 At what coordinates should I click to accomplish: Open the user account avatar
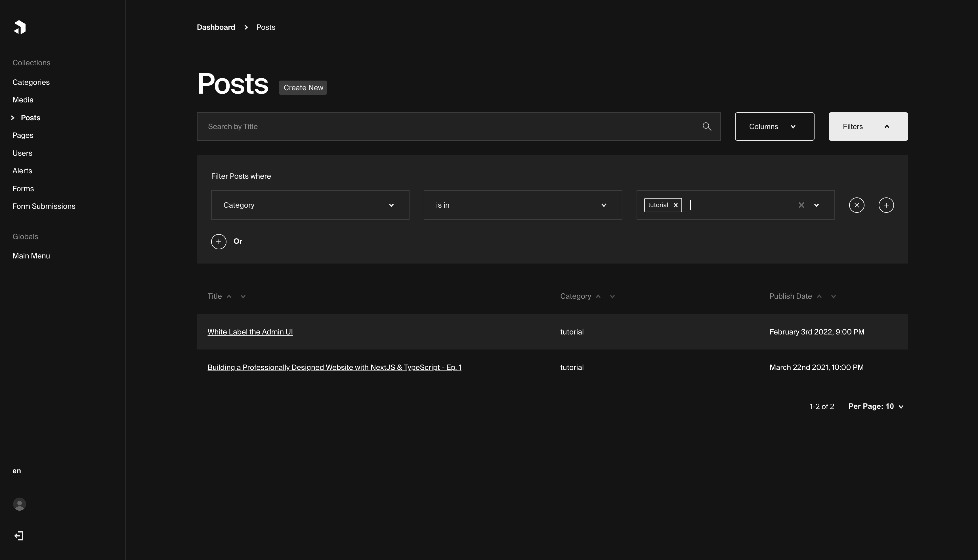click(x=19, y=504)
